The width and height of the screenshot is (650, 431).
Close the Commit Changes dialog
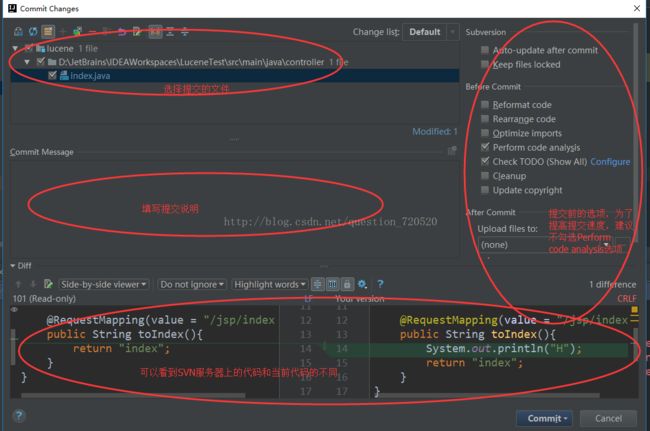(637, 8)
